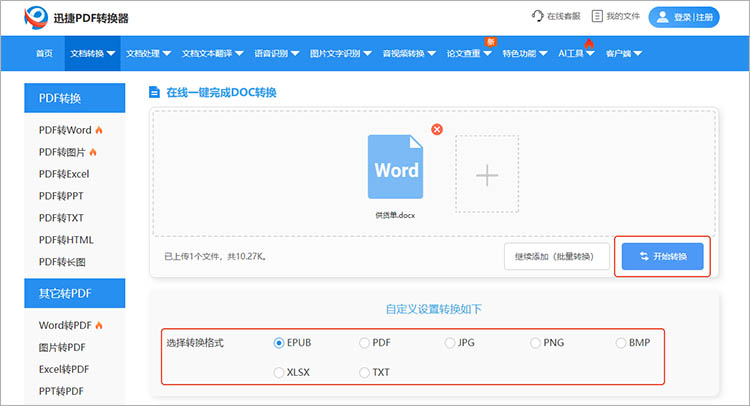The image size is (750, 406).
Task: Open 图片转PDF in the sidebar
Action: [62, 347]
